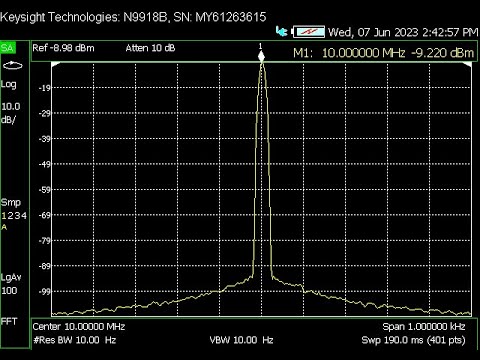Click Center 10.00000 MHz frequency
Image resolution: width=480 pixels, height=360 pixels.
[79, 327]
